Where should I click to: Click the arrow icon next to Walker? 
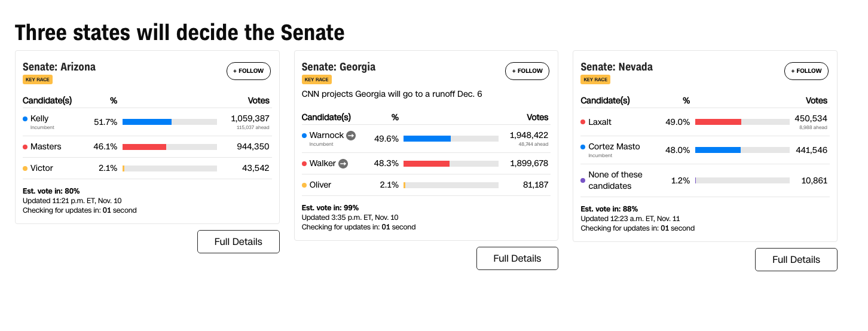click(x=343, y=163)
